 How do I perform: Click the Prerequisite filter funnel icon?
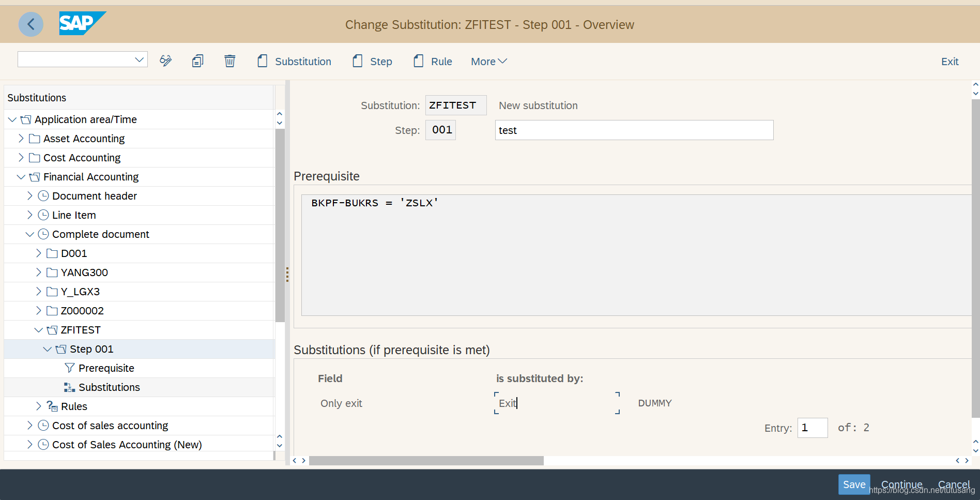pos(70,368)
